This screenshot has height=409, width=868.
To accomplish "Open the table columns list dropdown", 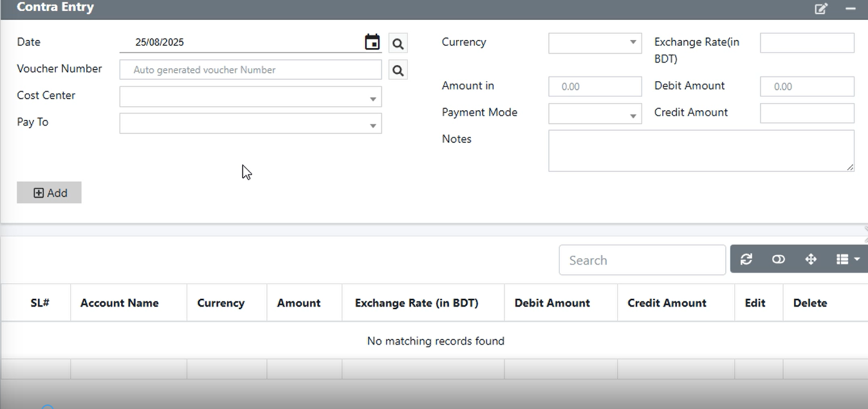I will 847,259.
